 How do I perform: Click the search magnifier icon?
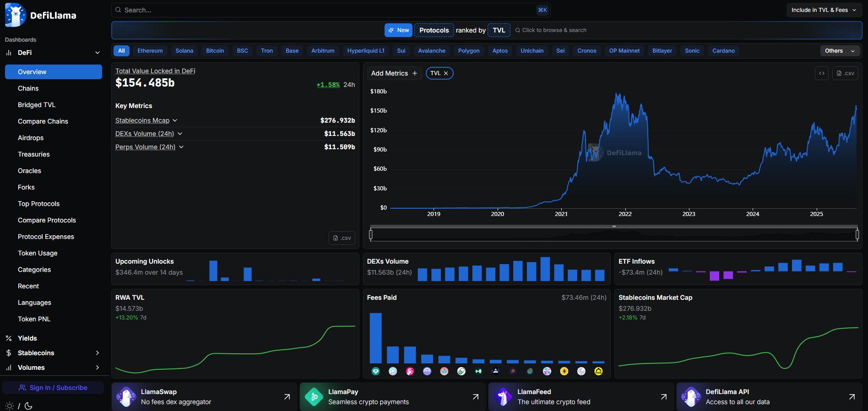[118, 10]
